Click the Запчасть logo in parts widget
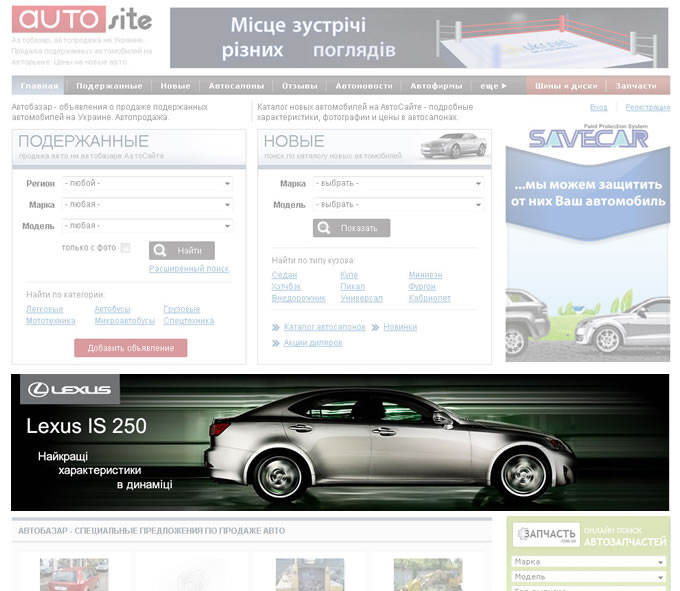The image size is (680, 591). [x=546, y=534]
